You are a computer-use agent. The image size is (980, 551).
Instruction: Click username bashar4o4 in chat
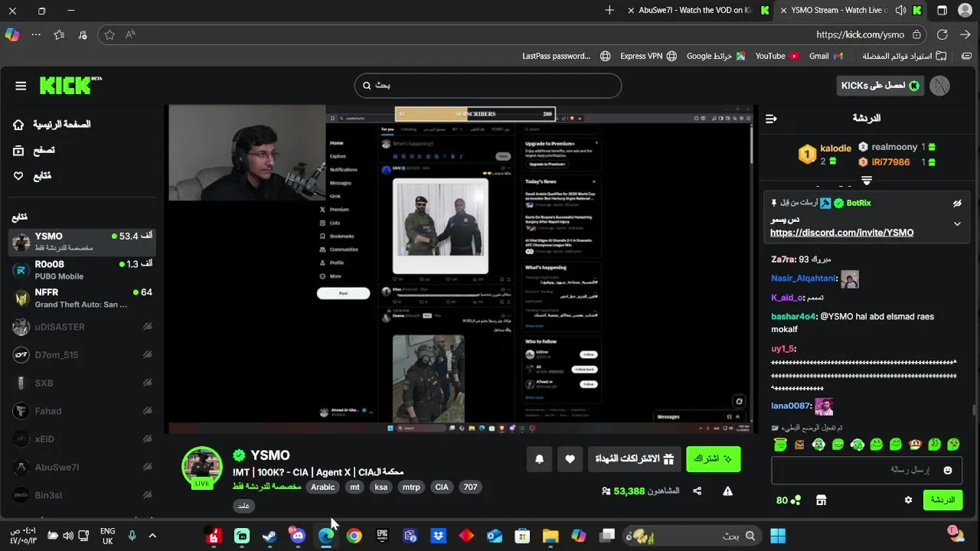tap(794, 317)
